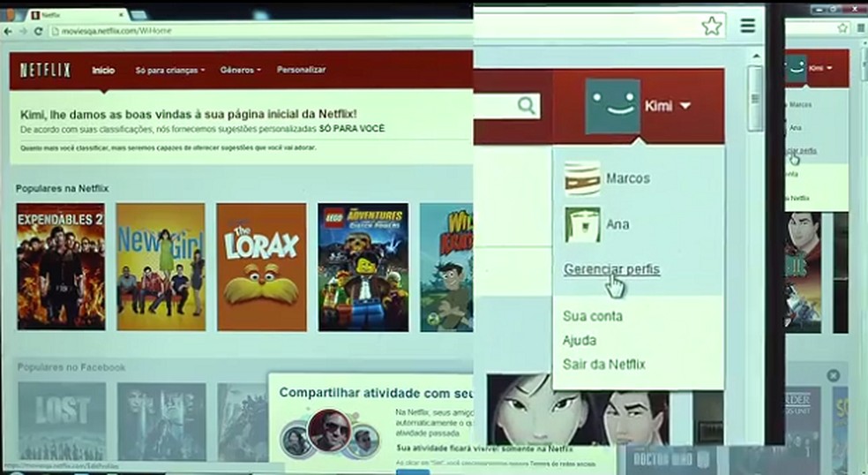Open Sua conta from the menu
Screen dimensions: 868x475
click(x=592, y=316)
